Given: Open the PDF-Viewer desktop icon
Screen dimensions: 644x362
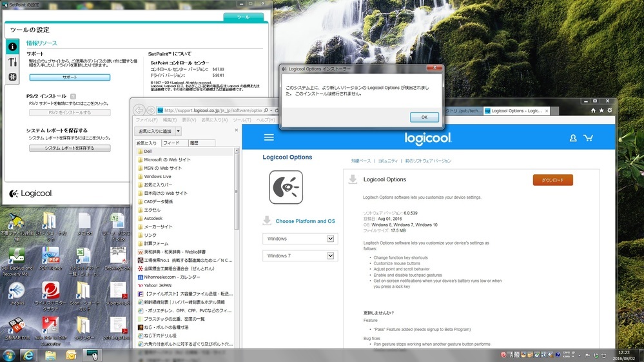Looking at the screenshot, I should pos(50,259).
